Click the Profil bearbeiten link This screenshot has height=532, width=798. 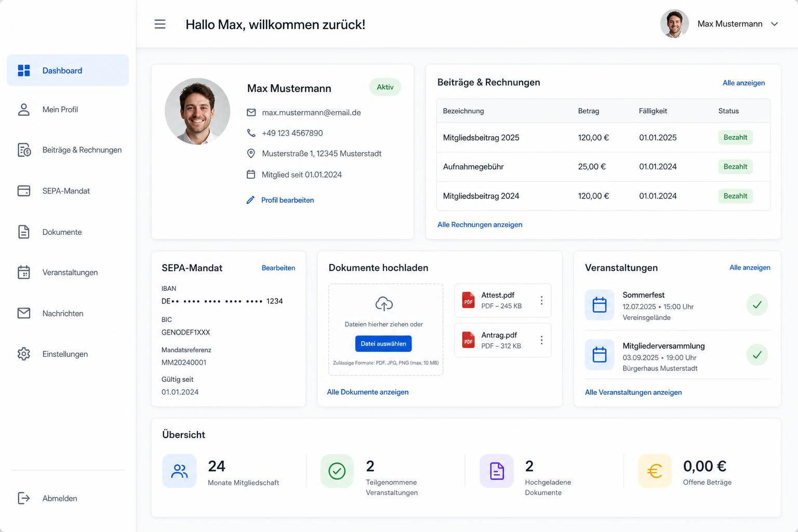(287, 200)
